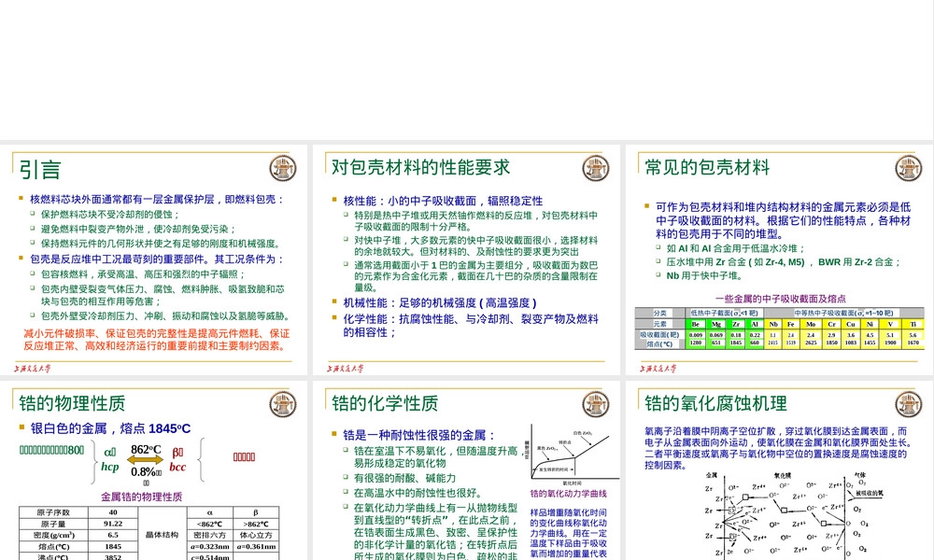The image size is (934, 560).
Task: Click the university emblem on the 引言 slide
Action: pos(282,168)
